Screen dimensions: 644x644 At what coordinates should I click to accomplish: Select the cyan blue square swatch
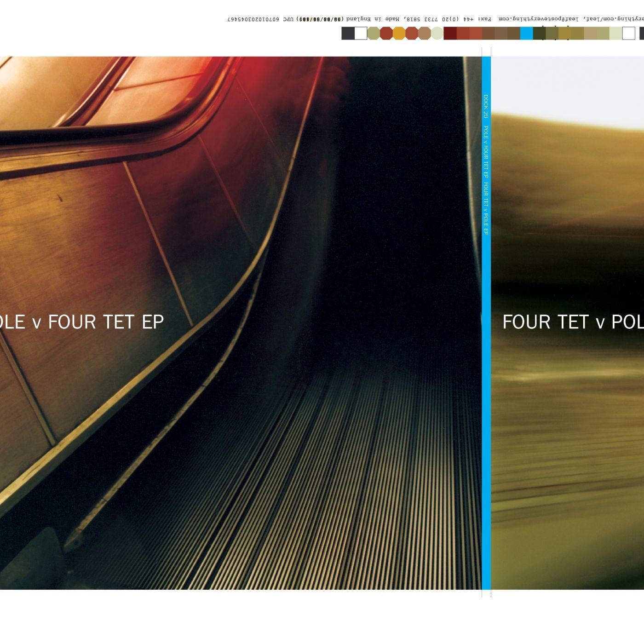tap(526, 33)
